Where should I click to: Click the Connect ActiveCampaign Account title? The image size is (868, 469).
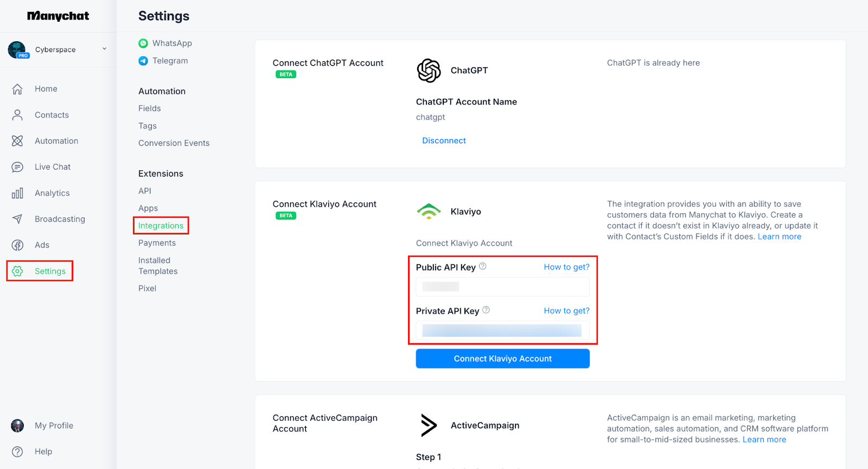point(325,423)
